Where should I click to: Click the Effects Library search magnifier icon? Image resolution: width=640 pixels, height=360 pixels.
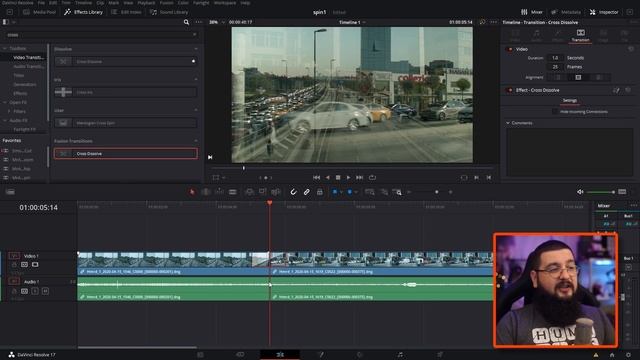coord(186,22)
